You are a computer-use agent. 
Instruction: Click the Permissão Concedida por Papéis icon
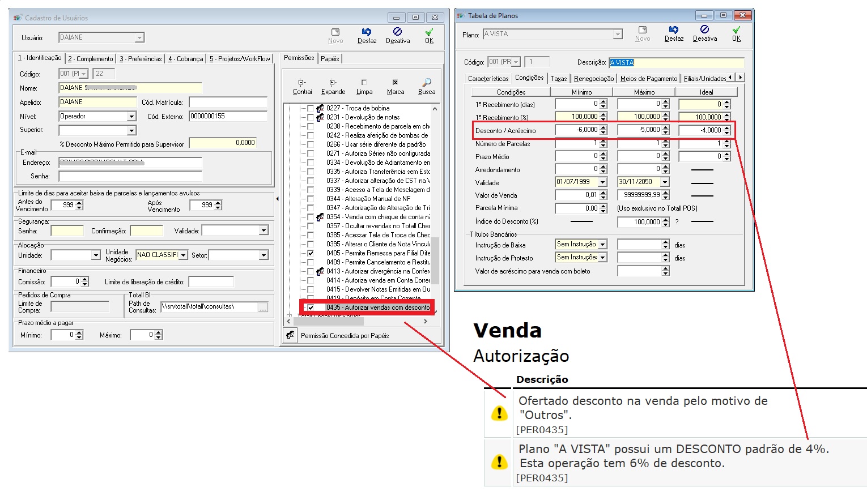click(290, 335)
